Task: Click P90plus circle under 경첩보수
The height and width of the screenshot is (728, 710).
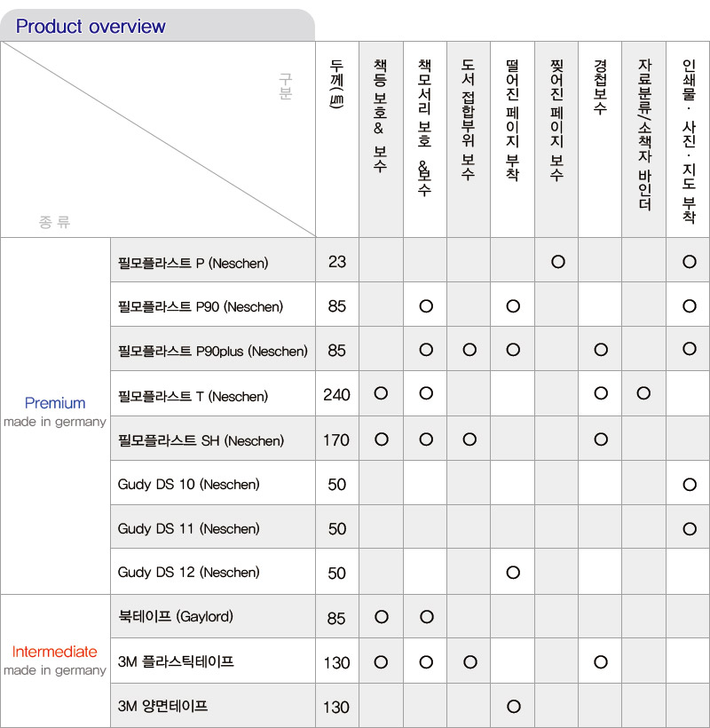Action: click(601, 350)
